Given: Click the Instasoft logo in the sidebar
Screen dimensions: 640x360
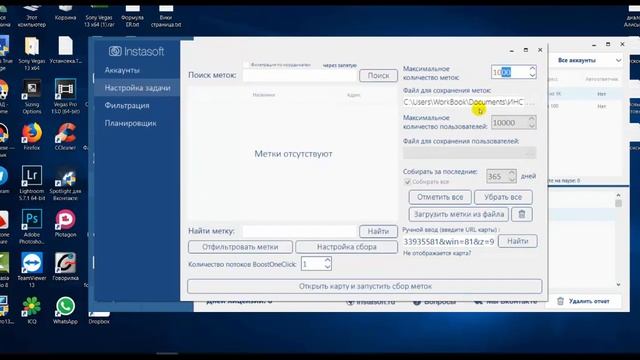Looking at the screenshot, I should click(136, 51).
